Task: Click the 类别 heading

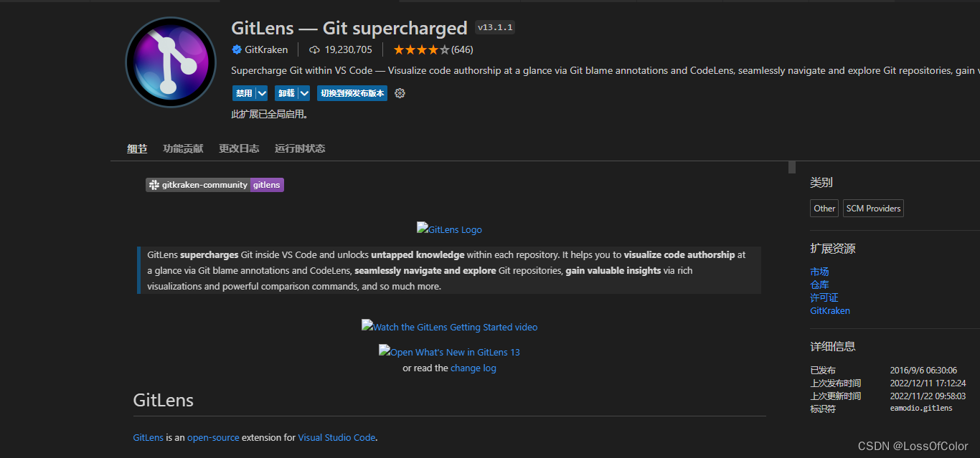Action: click(x=821, y=183)
